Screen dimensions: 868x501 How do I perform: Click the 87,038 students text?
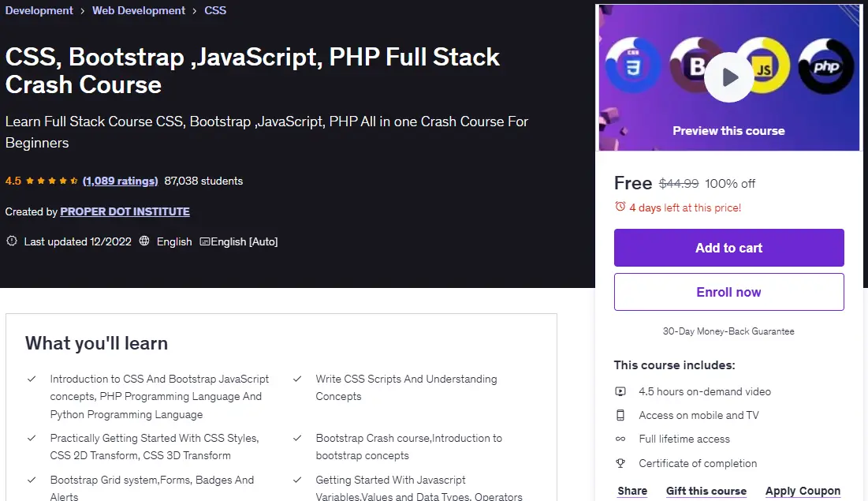point(203,181)
